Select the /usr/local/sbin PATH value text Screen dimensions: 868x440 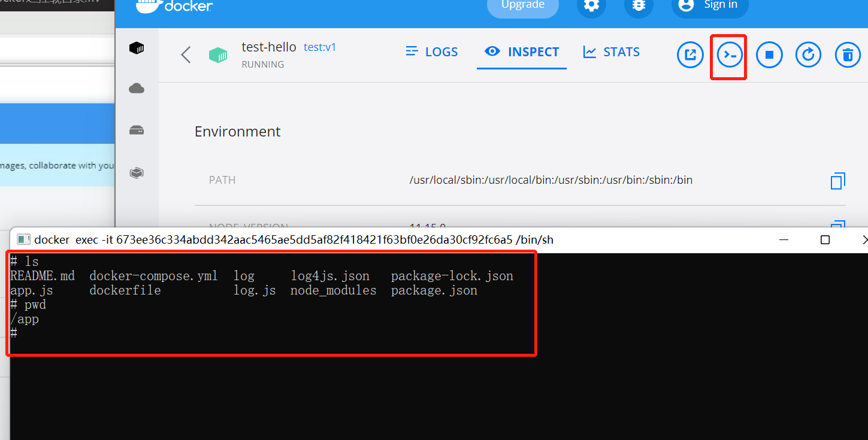coord(551,180)
